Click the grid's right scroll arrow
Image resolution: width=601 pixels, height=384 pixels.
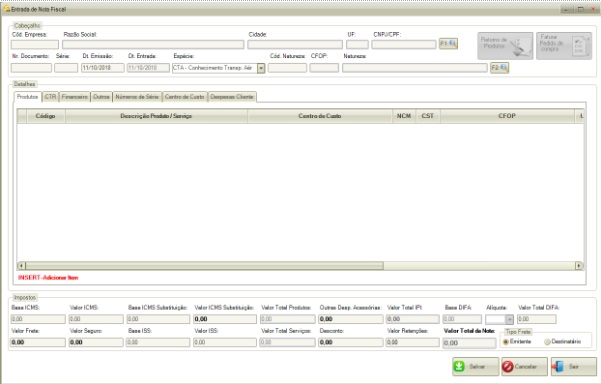coord(579,266)
